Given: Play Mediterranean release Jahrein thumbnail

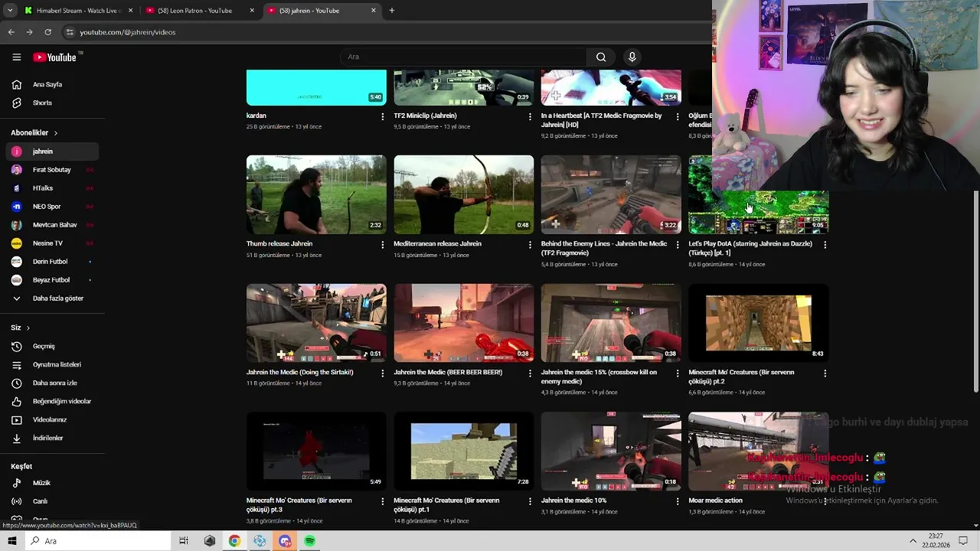Looking at the screenshot, I should click(464, 194).
